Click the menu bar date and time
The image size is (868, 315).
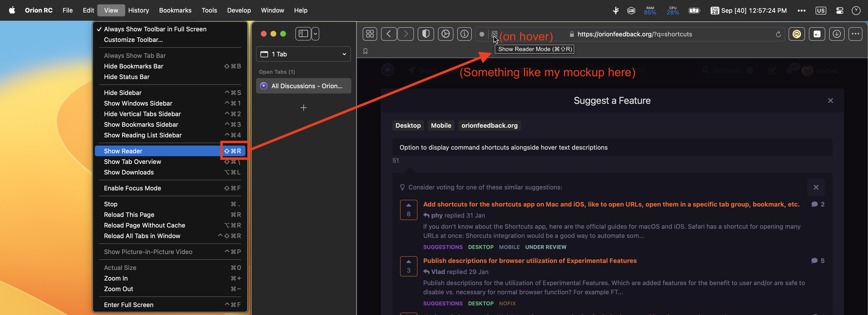coord(748,10)
